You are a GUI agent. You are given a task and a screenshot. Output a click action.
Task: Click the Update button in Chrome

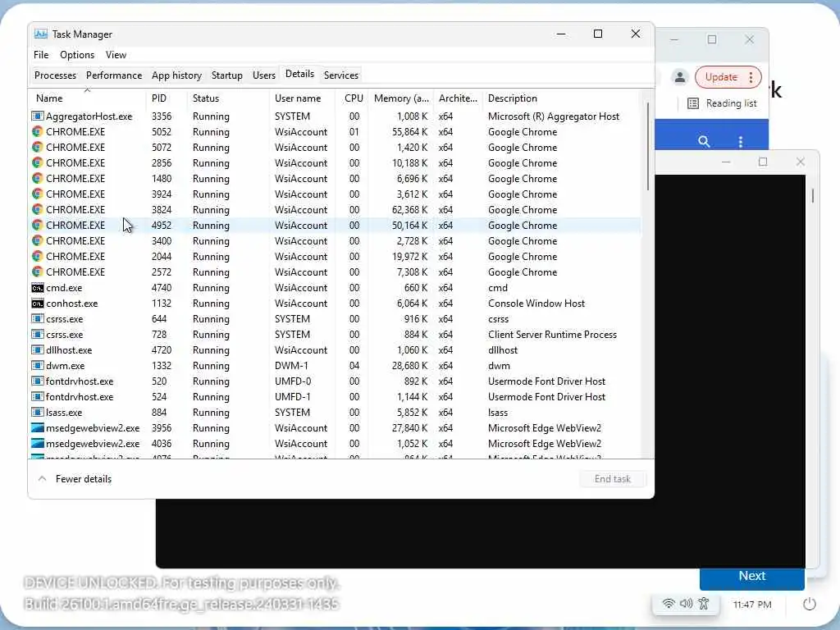[721, 77]
